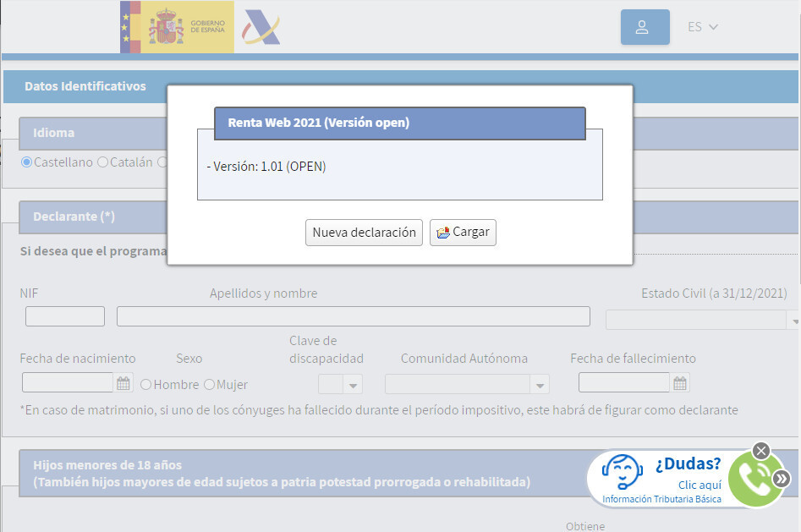Viewport: 801px width, 532px height.
Task: Open the ES language dropdown
Action: [702, 27]
